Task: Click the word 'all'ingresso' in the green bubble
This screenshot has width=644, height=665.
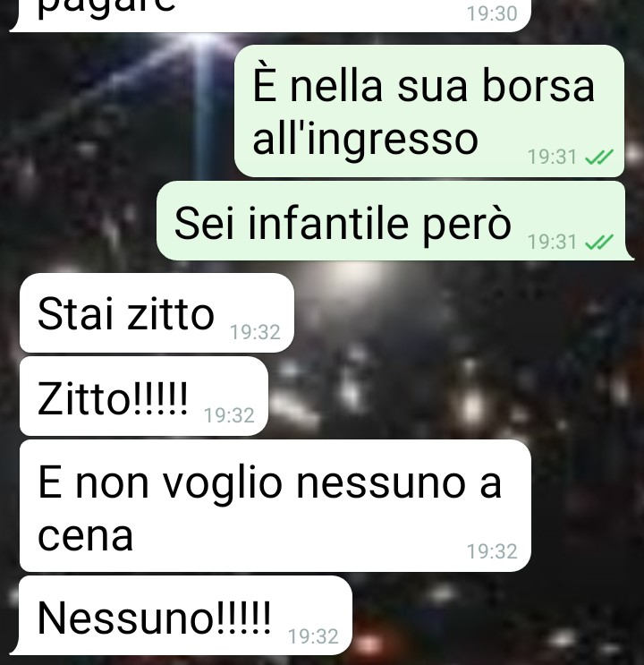Action: 366,142
